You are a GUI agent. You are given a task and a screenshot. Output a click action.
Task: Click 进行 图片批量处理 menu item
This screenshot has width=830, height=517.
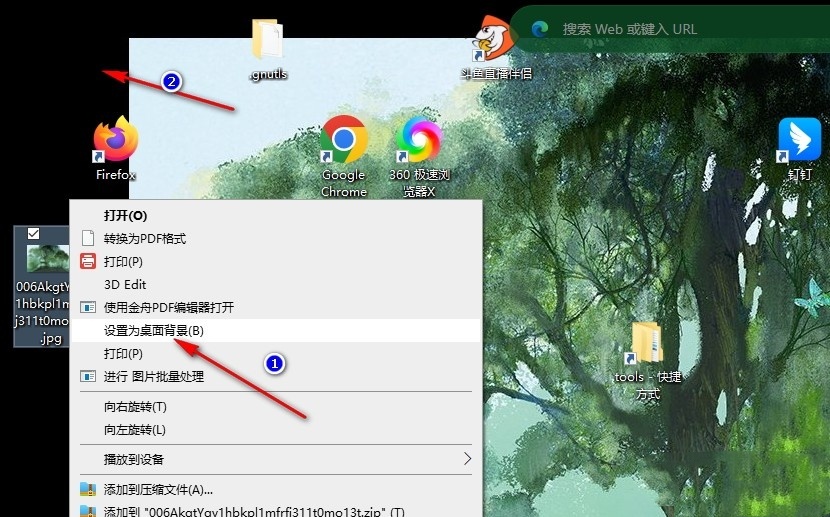(x=154, y=376)
